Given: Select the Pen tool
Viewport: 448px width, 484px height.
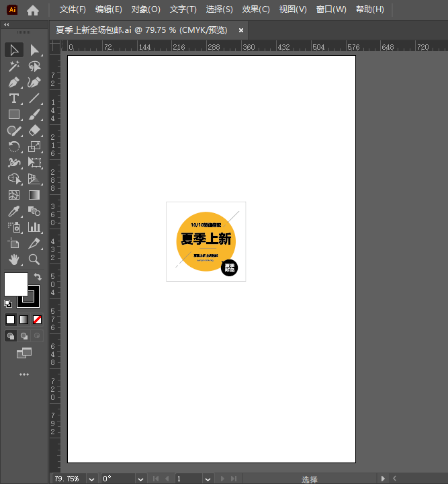Looking at the screenshot, I should click(x=13, y=83).
